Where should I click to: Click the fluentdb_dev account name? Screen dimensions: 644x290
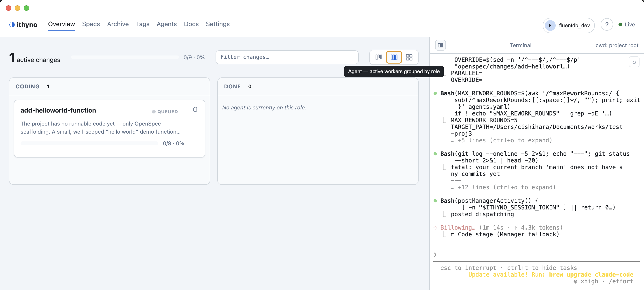coord(574,25)
